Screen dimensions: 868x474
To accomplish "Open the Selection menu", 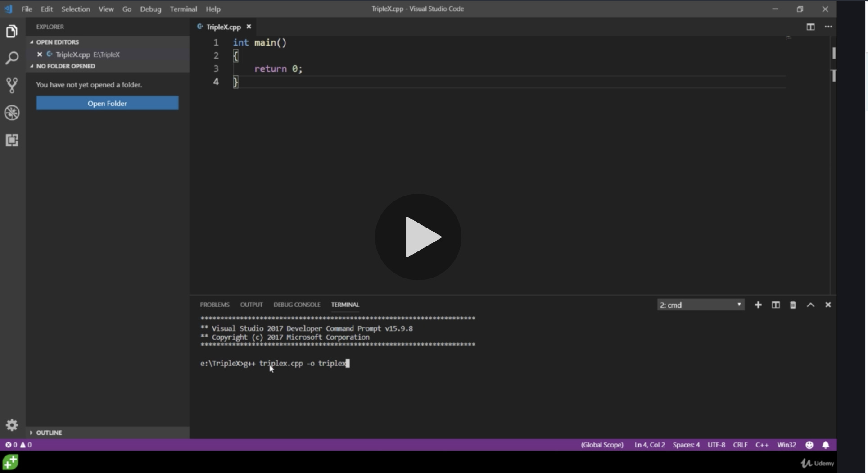I will [x=76, y=9].
